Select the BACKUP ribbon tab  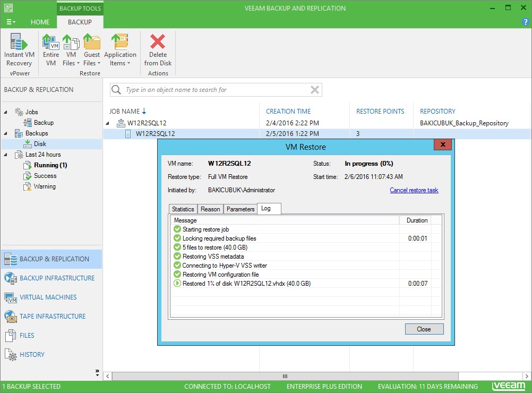point(80,22)
